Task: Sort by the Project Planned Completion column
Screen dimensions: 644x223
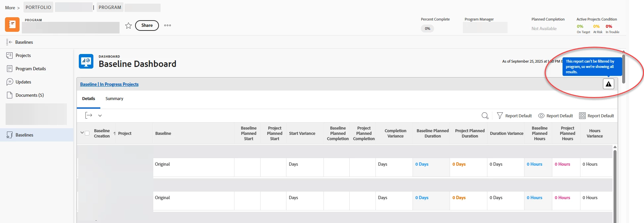Action: (364, 133)
